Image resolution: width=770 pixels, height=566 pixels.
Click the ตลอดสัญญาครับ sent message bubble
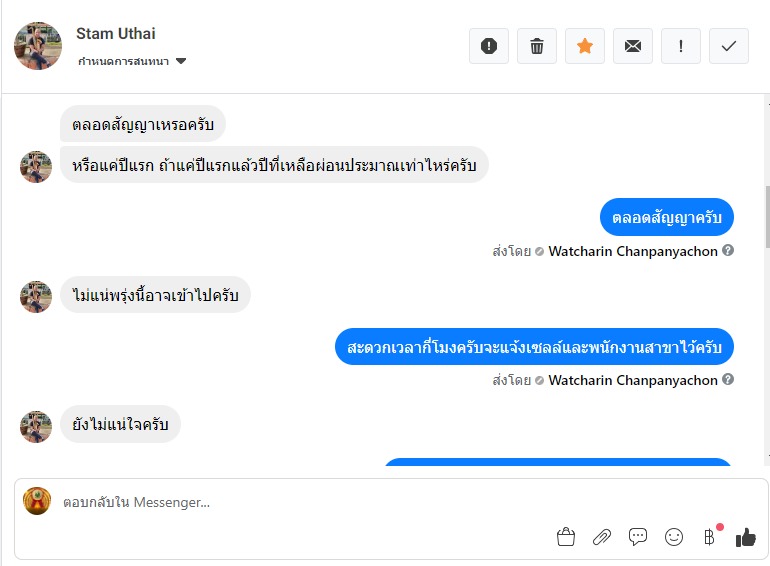667,217
